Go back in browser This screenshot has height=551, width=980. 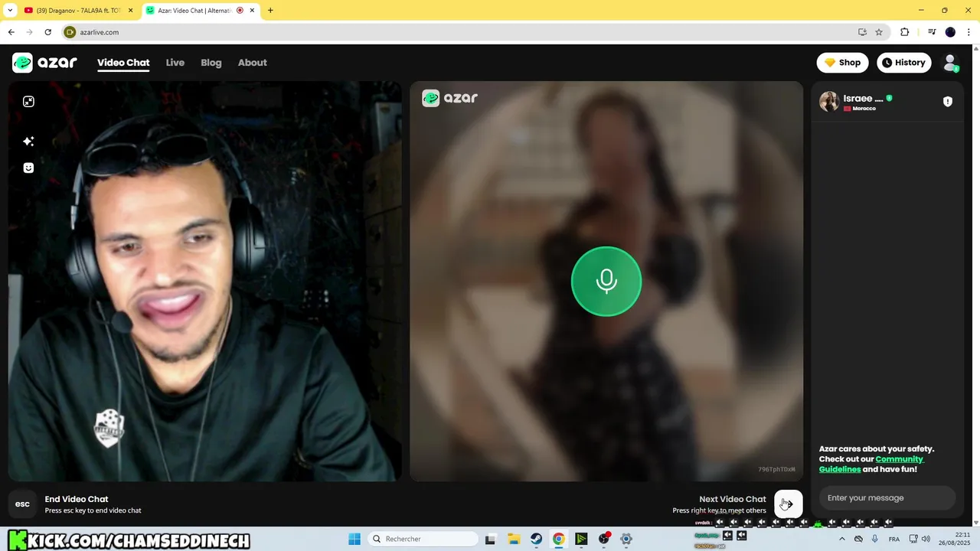tap(11, 32)
